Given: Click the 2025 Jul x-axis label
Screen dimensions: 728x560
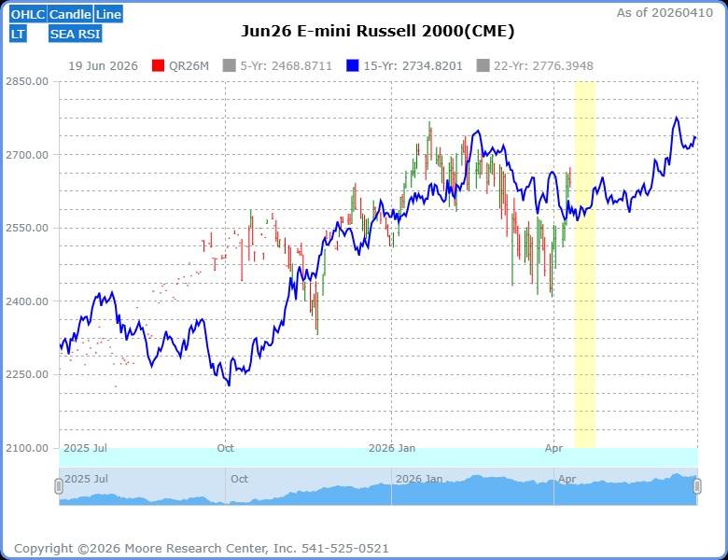Looking at the screenshot, I should [85, 448].
